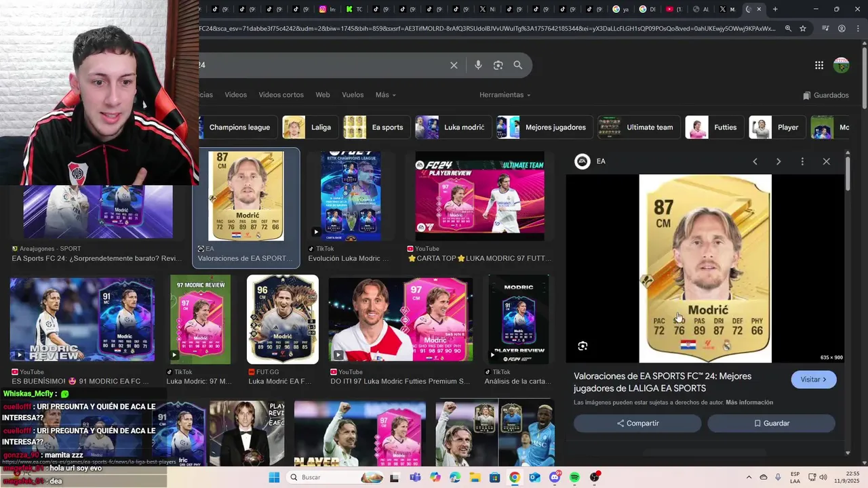Open Microsoft Teams from the taskbar
Screen dimensions: 868x488
click(x=414, y=477)
